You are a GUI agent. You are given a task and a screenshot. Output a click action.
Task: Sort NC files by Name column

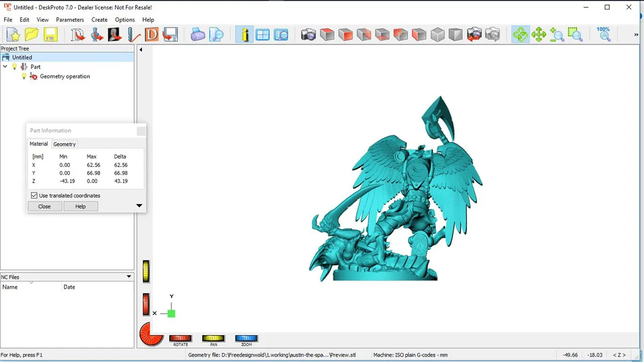pos(31,287)
